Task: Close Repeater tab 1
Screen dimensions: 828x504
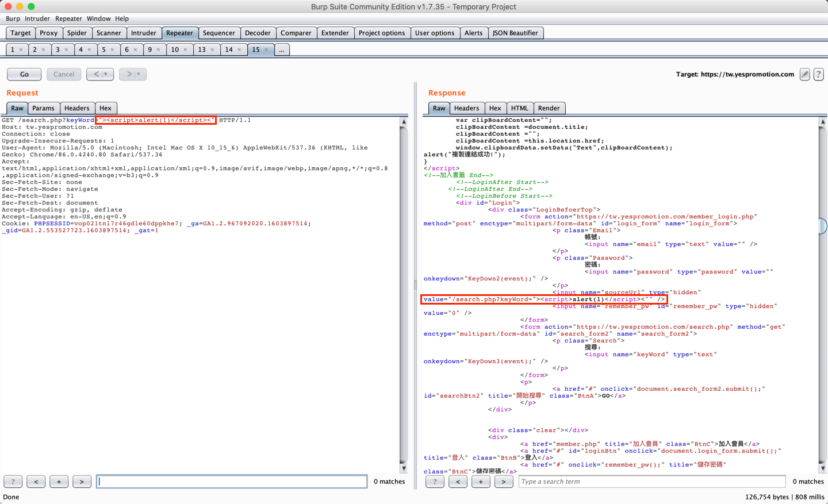Action: tap(21, 50)
